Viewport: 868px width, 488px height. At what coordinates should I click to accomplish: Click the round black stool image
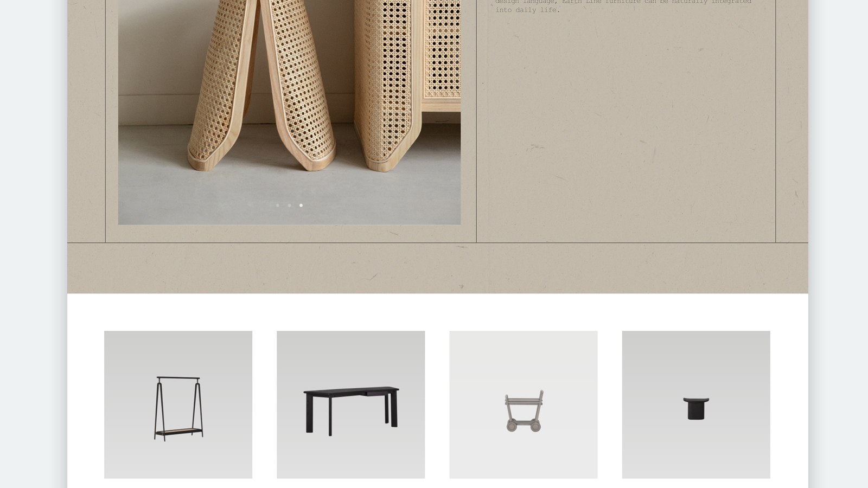tap(696, 408)
